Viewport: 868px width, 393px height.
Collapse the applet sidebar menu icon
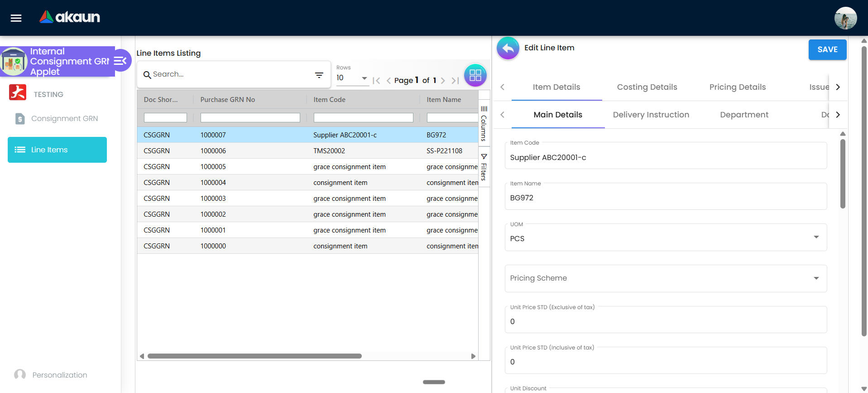[x=120, y=61]
